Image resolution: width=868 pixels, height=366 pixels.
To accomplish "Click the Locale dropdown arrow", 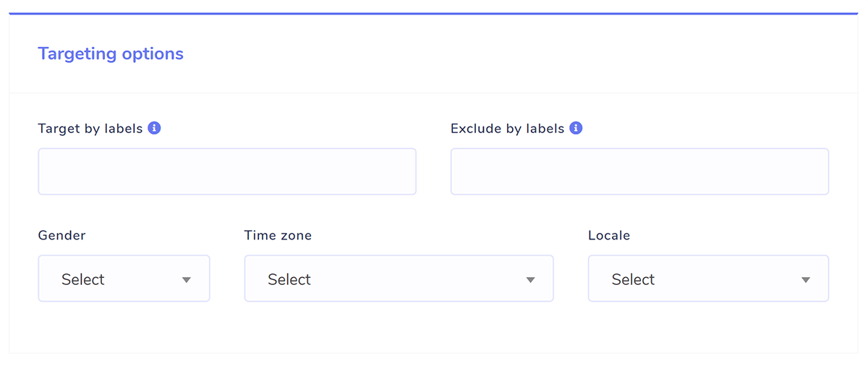I will 806,280.
